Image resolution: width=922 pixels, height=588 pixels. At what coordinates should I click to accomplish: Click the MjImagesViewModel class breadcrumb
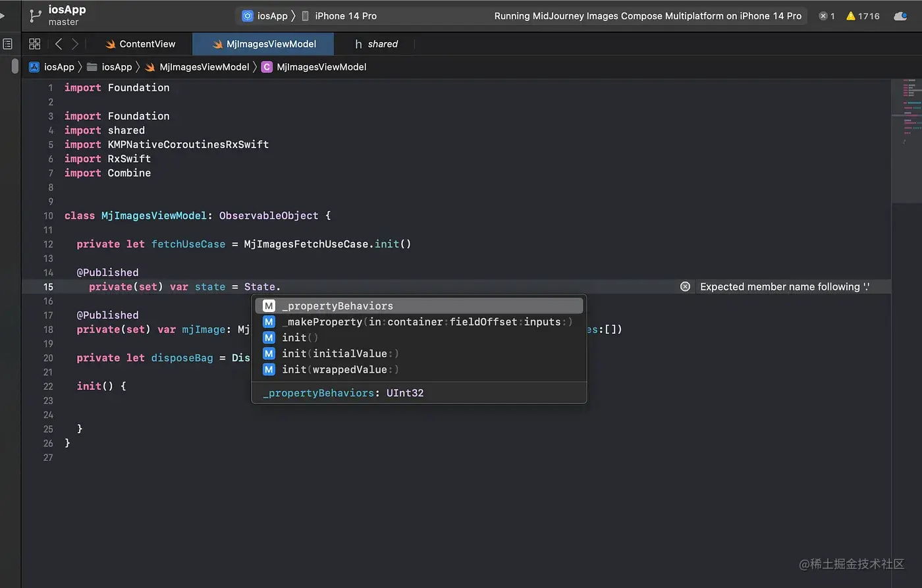pyautogui.click(x=314, y=67)
